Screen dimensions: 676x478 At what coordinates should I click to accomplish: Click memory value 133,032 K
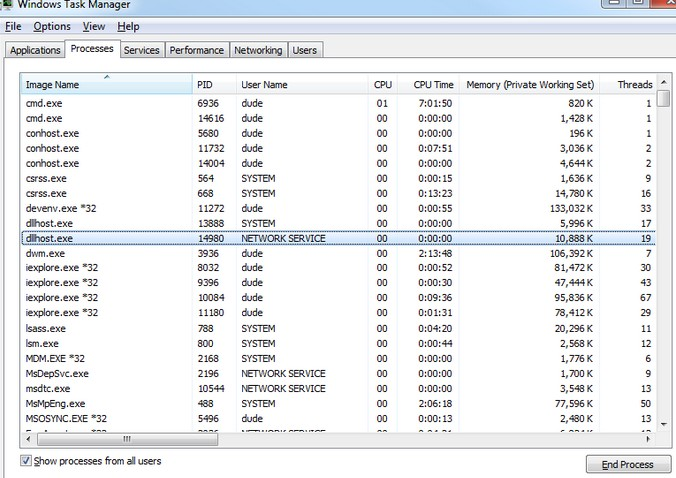click(x=571, y=209)
